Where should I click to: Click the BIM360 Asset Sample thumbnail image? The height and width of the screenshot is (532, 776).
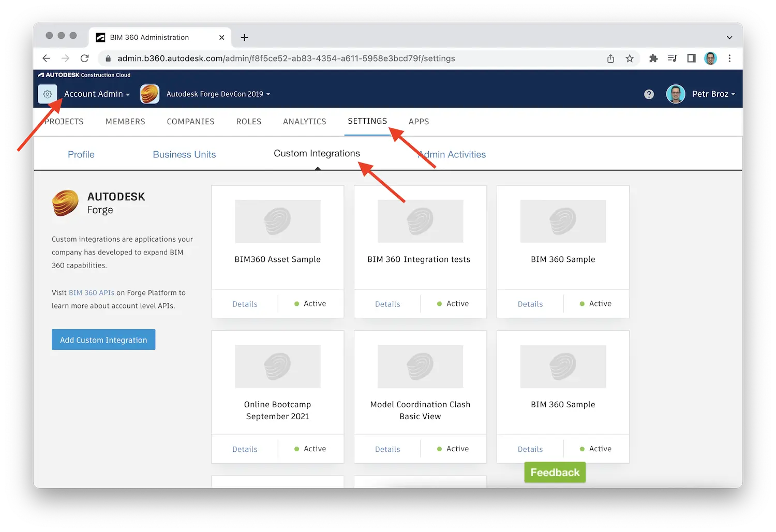[278, 221]
